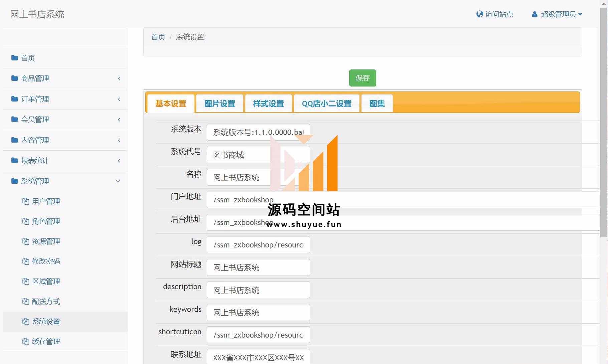Click the copy icon beside 修改密码

(x=25, y=261)
